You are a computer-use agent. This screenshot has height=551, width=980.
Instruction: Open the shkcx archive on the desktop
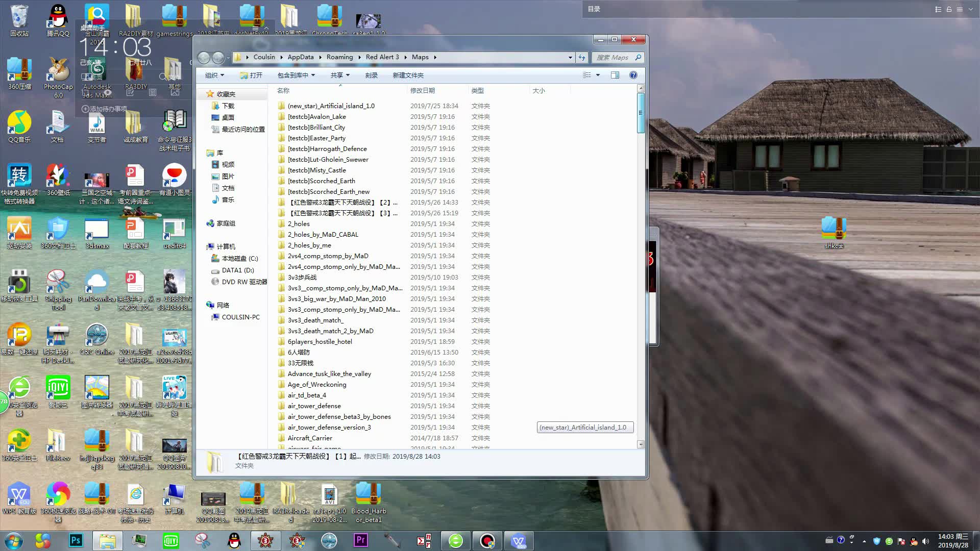pos(834,232)
